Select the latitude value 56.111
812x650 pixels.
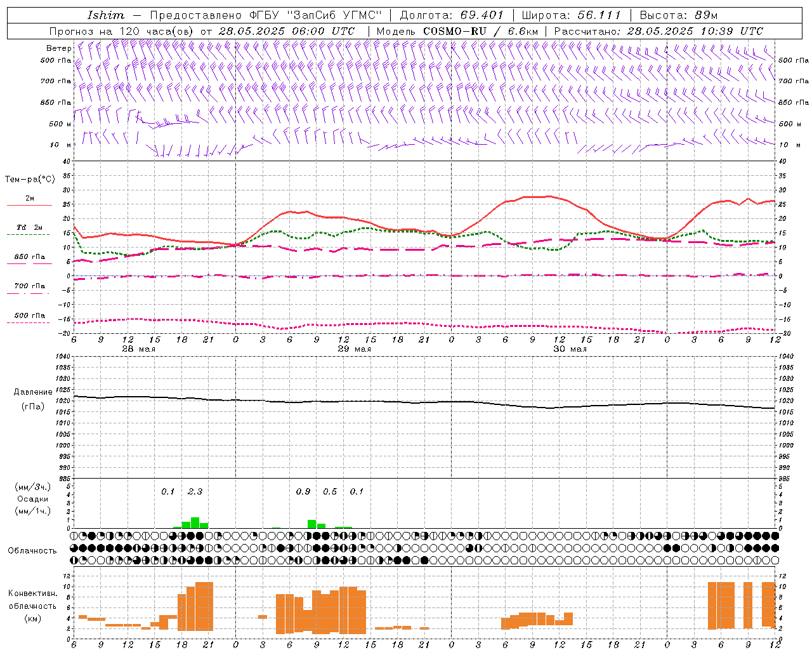[x=599, y=15]
